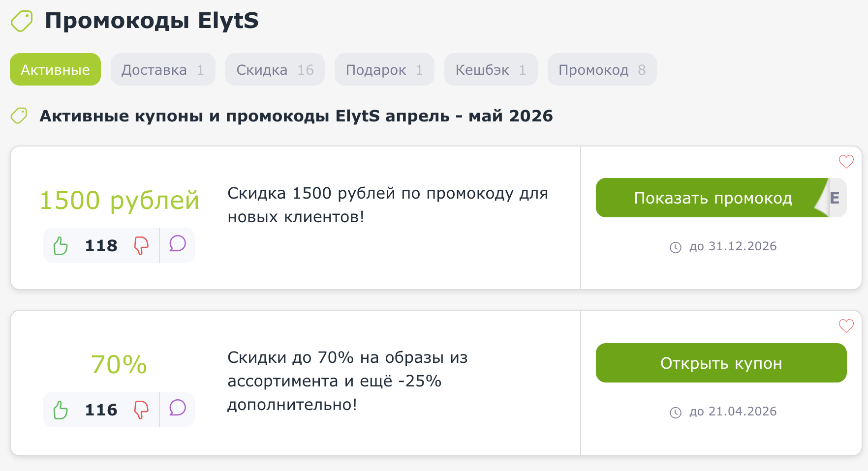
Task: Open the Подарок filter
Action: pos(384,69)
